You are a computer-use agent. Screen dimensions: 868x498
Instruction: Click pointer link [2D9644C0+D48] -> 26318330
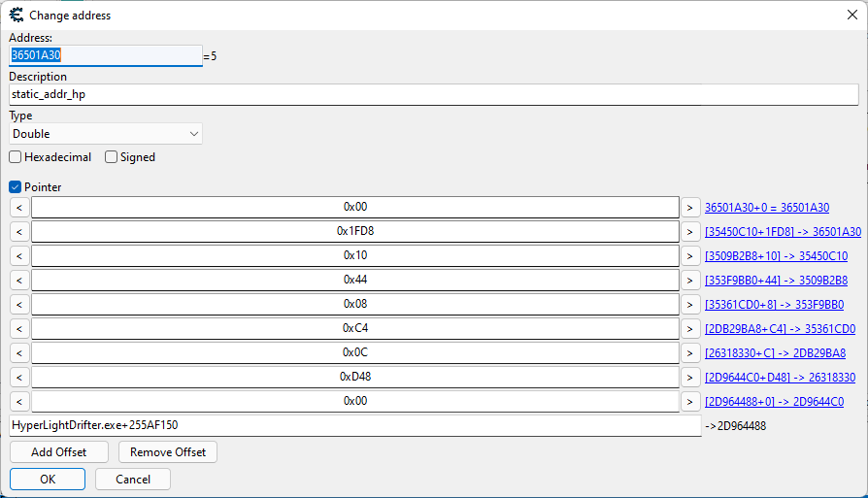tap(780, 378)
